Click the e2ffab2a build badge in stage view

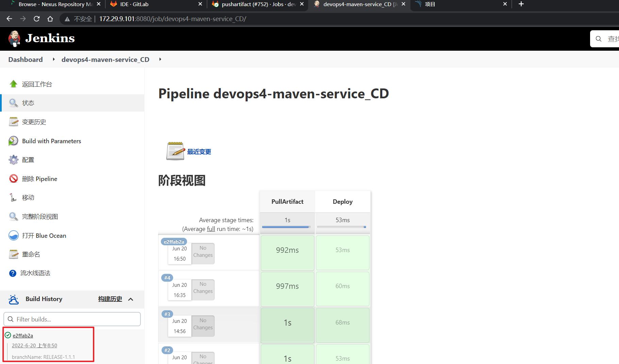click(x=174, y=242)
